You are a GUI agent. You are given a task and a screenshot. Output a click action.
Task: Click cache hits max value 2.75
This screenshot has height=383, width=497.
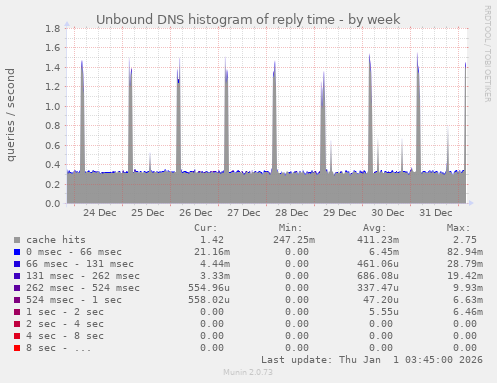(465, 240)
